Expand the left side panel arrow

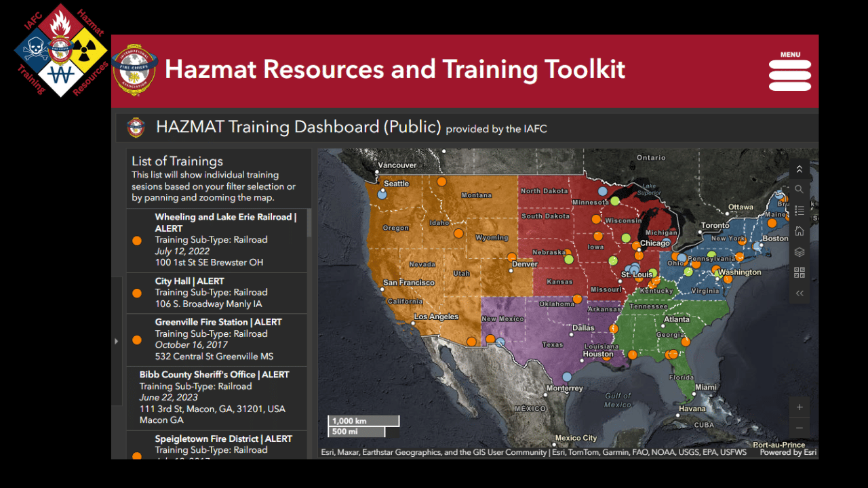tap(116, 341)
